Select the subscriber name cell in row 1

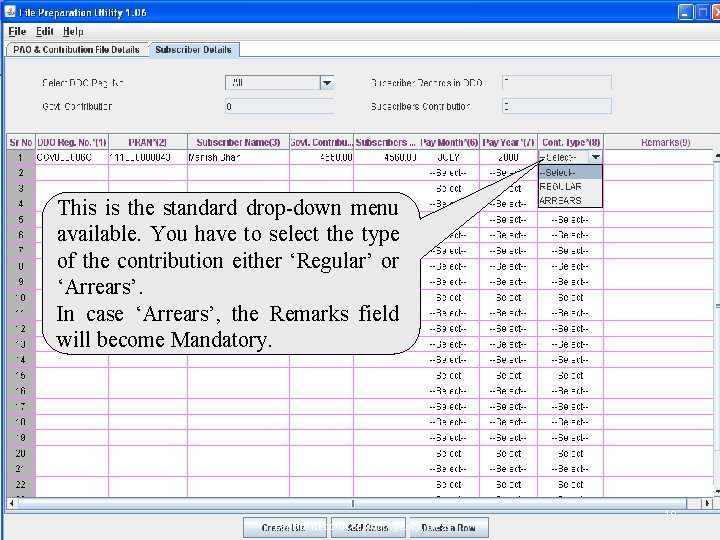(238, 157)
